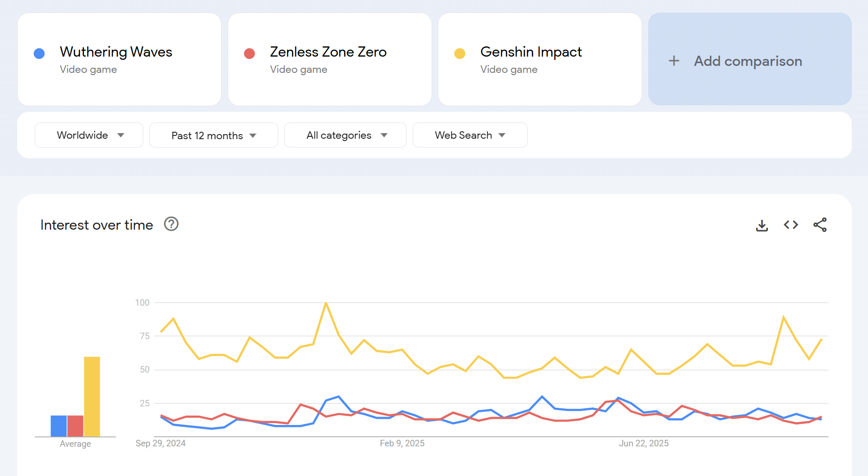Click the red Zenless Zone Zero dot
The width and height of the screenshot is (868, 476).
click(249, 53)
